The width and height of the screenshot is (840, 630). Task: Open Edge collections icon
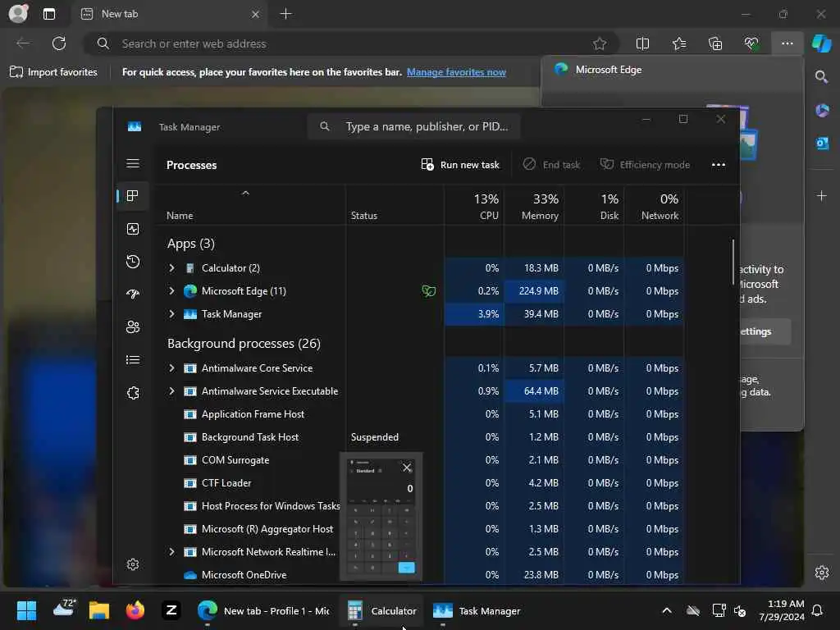[715, 43]
